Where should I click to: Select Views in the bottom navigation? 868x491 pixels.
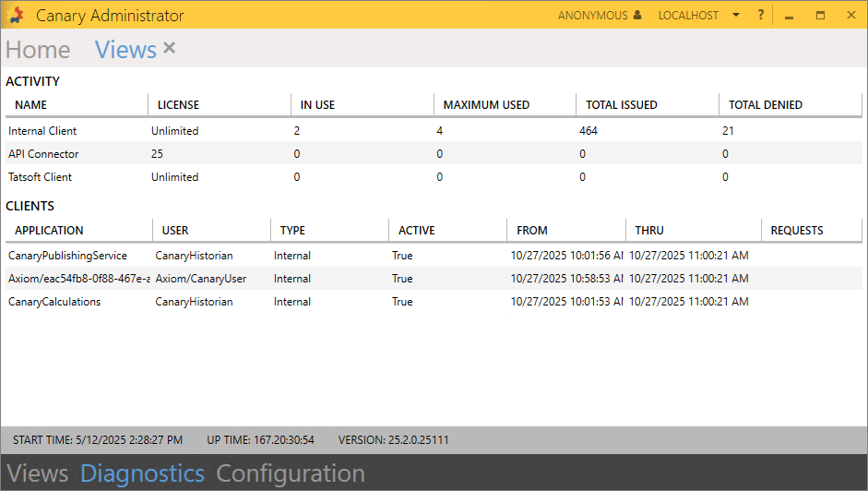[x=38, y=473]
